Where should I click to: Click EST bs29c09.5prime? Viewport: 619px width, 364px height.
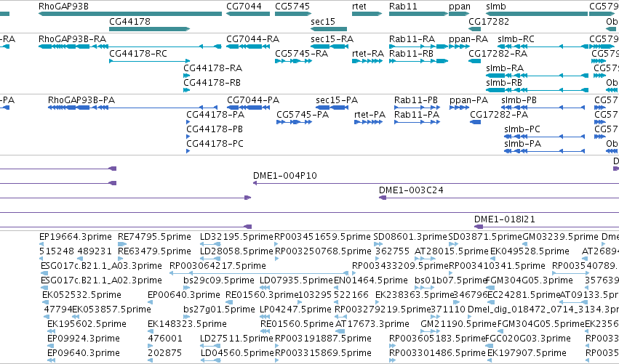[219, 280]
